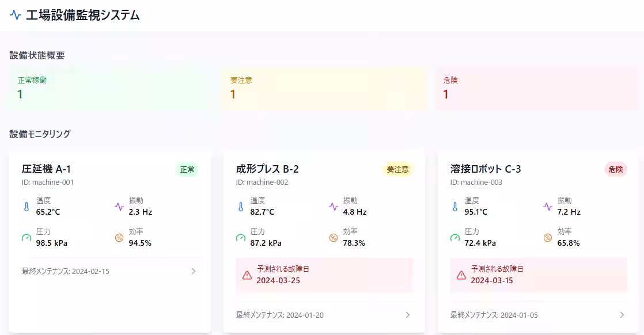This screenshot has height=335, width=644.
Task: Select the 設備モニタリング section header
Action: pyautogui.click(x=39, y=133)
